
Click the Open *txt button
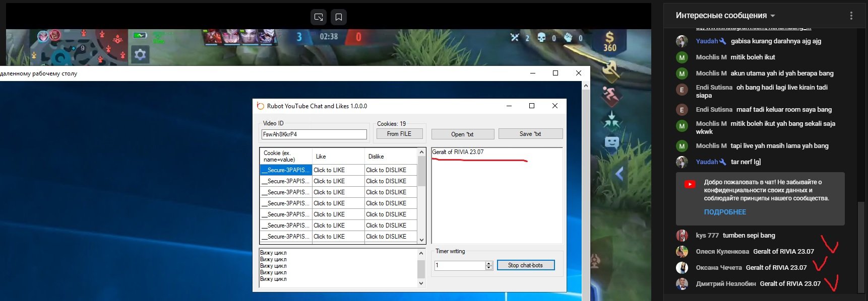tap(462, 134)
